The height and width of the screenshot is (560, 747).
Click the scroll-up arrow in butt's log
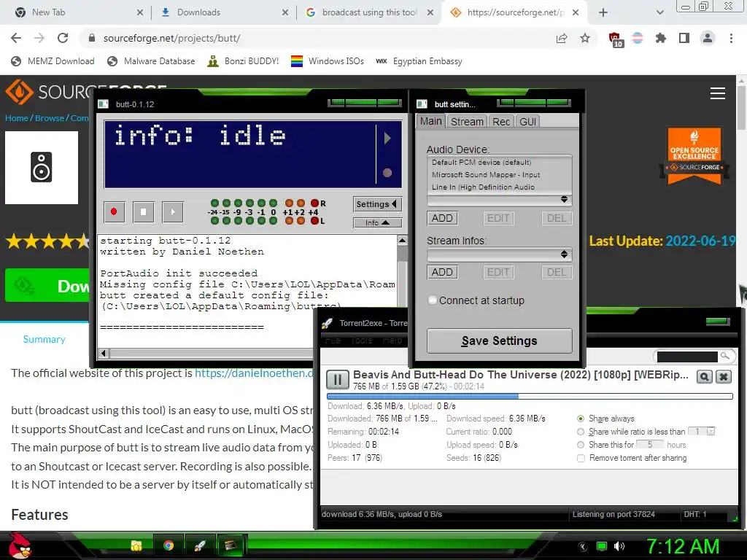click(x=402, y=241)
